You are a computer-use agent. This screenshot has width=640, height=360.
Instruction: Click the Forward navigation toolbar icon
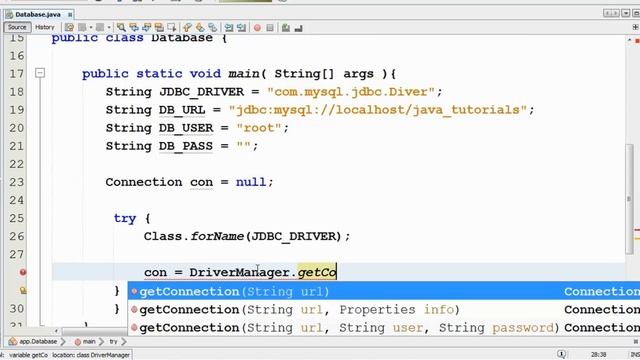click(x=100, y=28)
